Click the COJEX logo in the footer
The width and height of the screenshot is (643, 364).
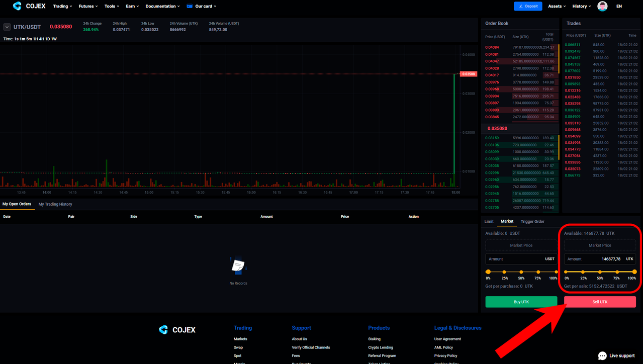tap(177, 330)
